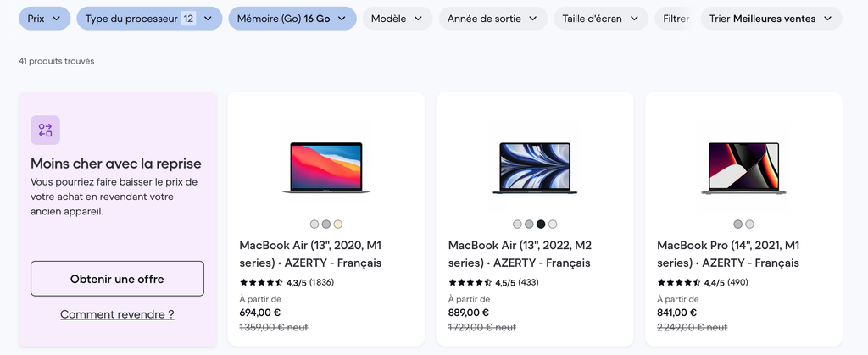Viewport: 868px width, 355px height.
Task: Open the Prix filter dropdown
Action: click(x=44, y=19)
